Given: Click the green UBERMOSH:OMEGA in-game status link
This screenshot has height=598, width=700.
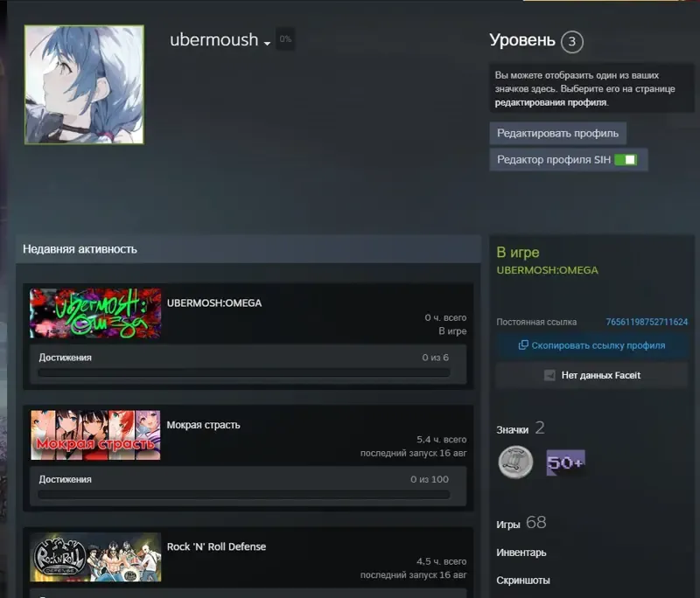Looking at the screenshot, I should [548, 270].
